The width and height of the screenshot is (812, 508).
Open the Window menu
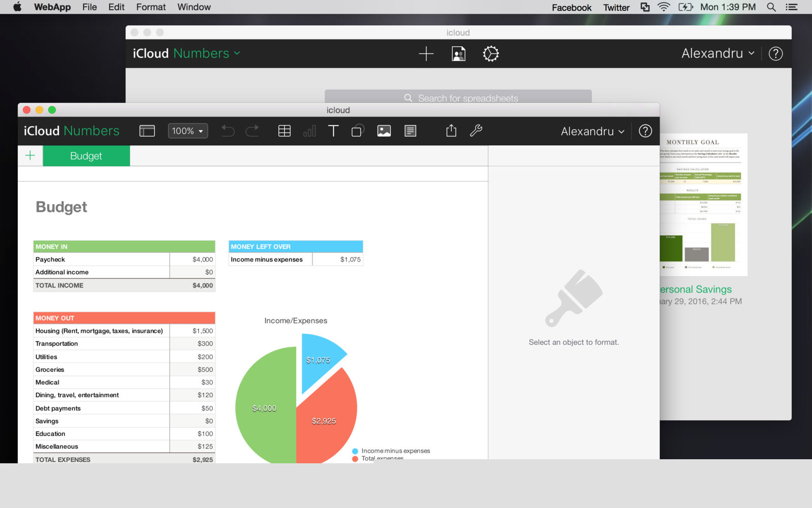coord(194,7)
